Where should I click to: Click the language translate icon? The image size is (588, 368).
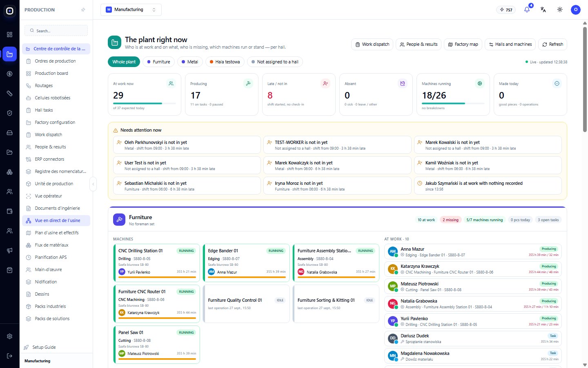point(543,10)
